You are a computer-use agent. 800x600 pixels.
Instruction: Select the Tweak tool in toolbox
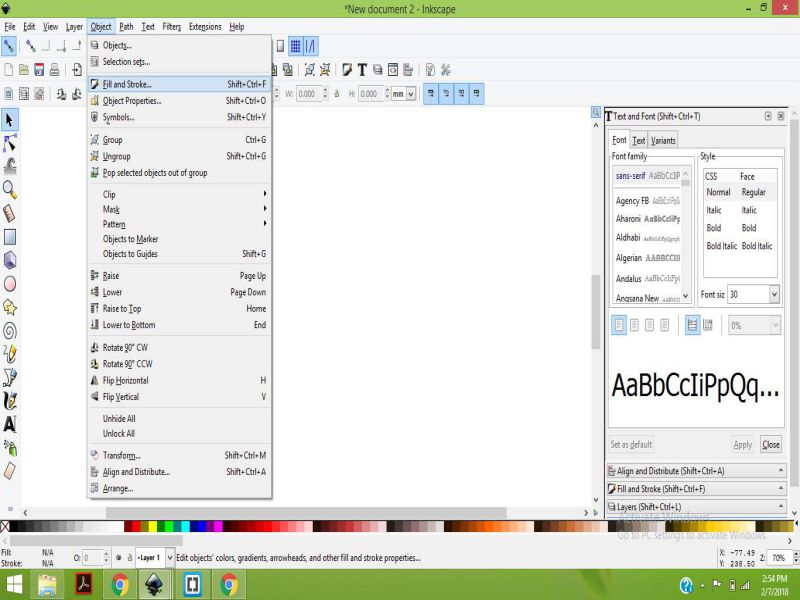pyautogui.click(x=9, y=166)
